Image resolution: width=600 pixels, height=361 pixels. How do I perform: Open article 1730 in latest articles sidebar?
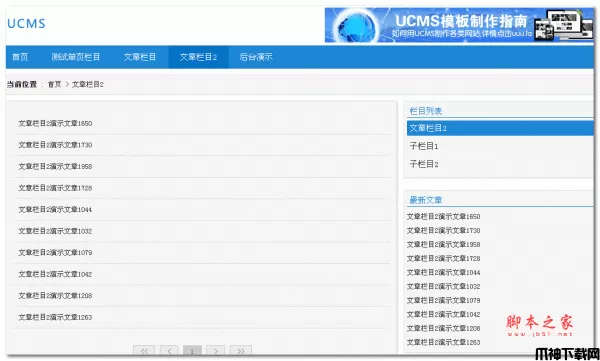[443, 230]
